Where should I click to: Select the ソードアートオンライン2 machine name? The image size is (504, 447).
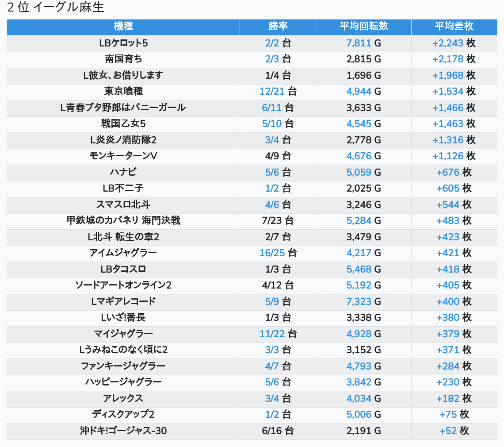[x=123, y=285]
